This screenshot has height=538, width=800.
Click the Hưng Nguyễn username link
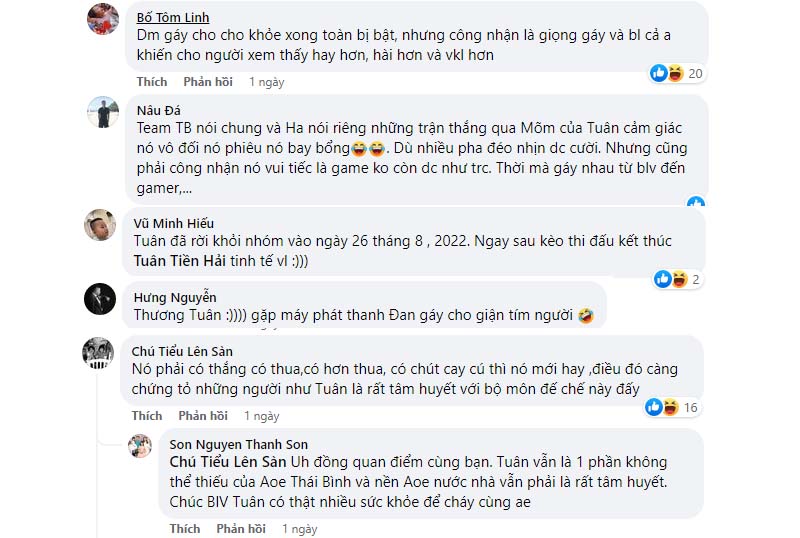175,297
